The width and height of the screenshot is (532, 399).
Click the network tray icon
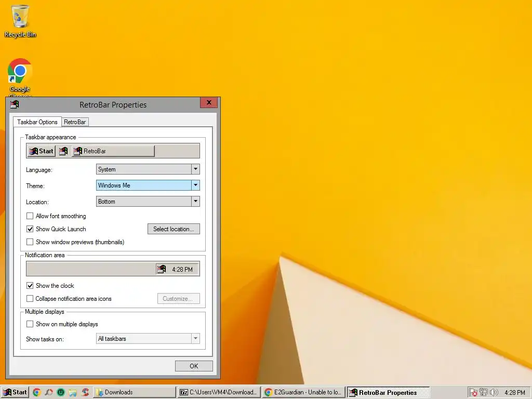(x=484, y=393)
